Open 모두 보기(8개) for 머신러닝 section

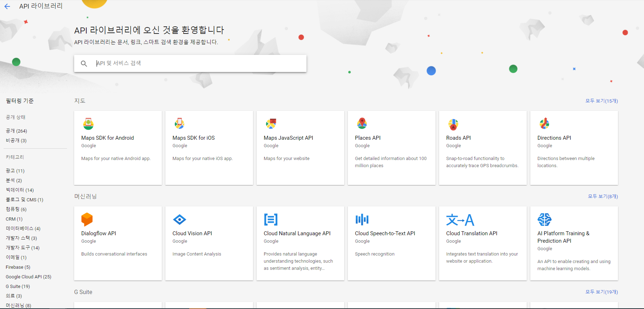[x=603, y=196]
